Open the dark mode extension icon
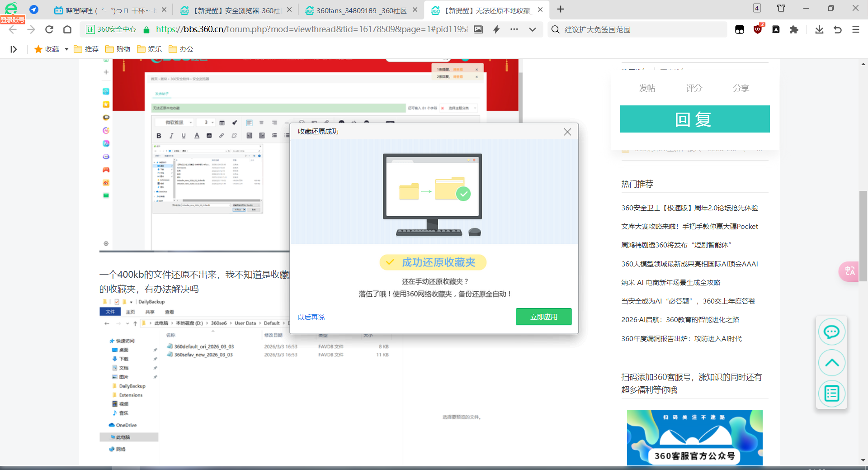 [740, 29]
